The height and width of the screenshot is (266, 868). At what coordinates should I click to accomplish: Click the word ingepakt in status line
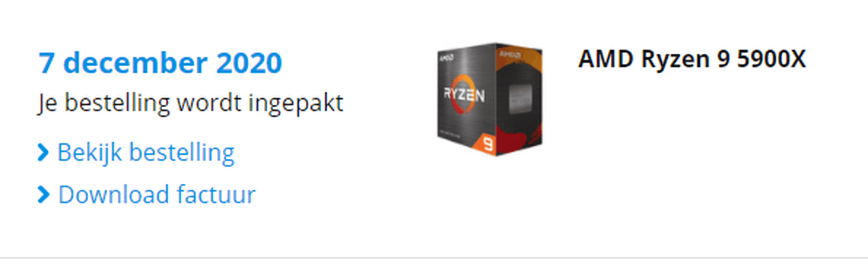tap(296, 104)
